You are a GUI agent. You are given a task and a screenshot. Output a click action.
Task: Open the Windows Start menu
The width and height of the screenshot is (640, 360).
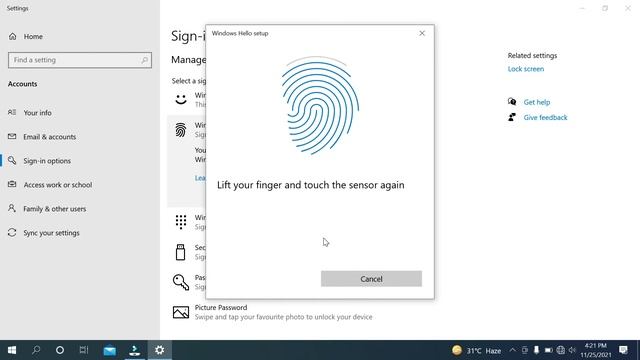[x=12, y=350]
